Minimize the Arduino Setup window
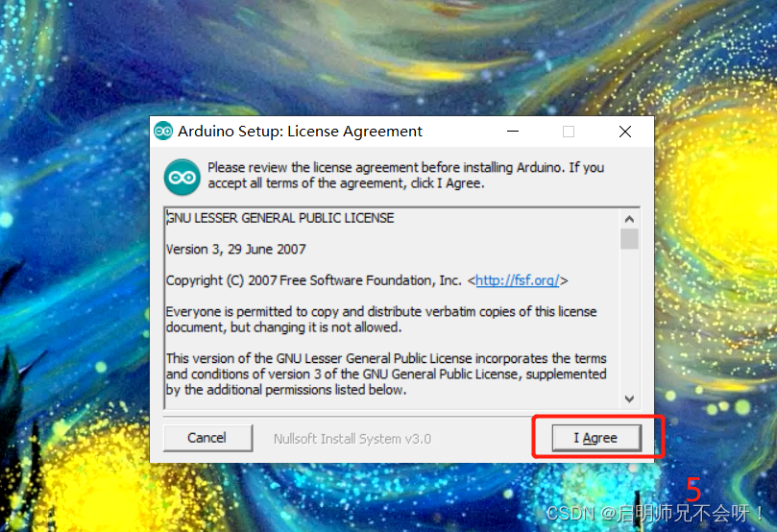The height and width of the screenshot is (532, 777). click(x=513, y=132)
